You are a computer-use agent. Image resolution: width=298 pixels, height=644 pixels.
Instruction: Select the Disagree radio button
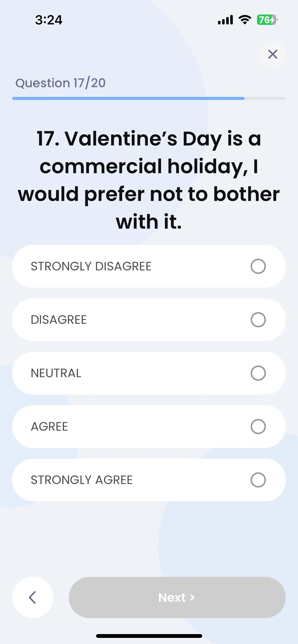(x=258, y=320)
